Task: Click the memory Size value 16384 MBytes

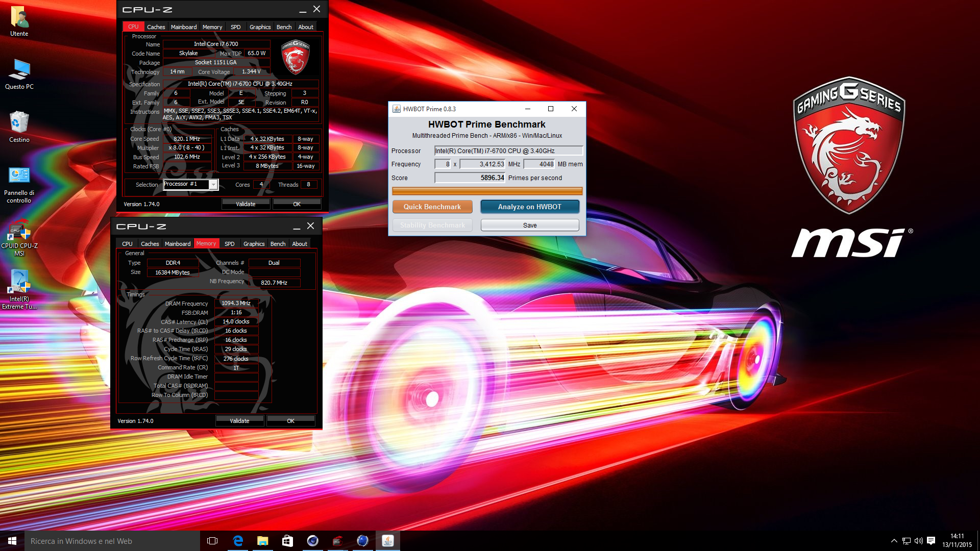Action: 173,272
